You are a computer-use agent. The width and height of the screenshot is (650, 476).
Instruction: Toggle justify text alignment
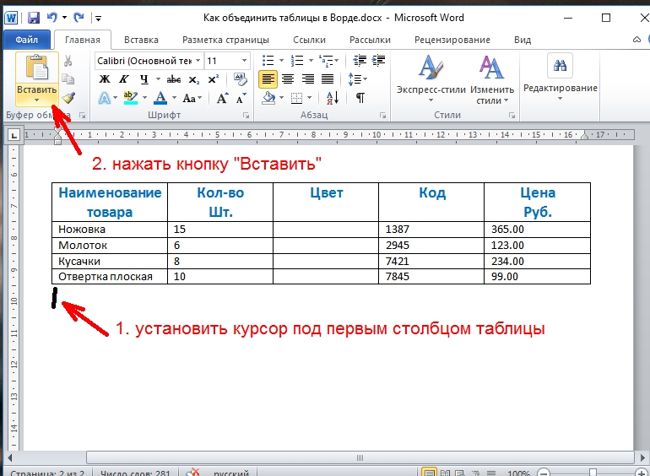(327, 79)
